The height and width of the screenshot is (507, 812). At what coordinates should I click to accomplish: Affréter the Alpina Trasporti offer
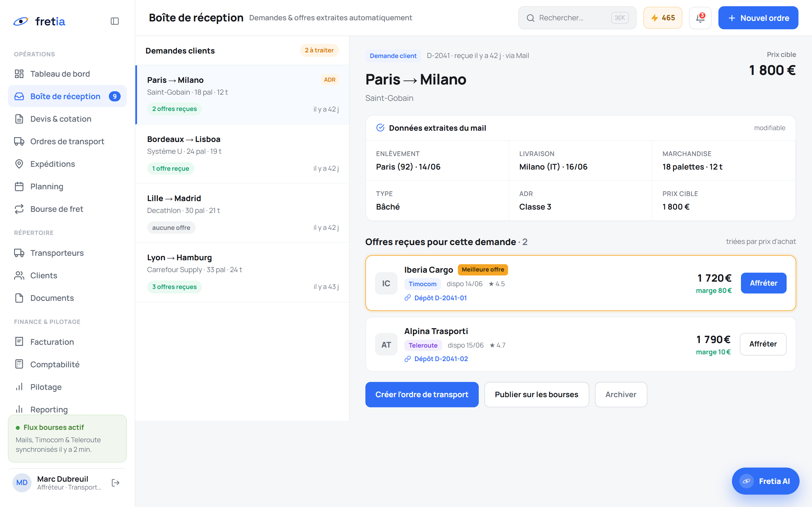tap(763, 344)
